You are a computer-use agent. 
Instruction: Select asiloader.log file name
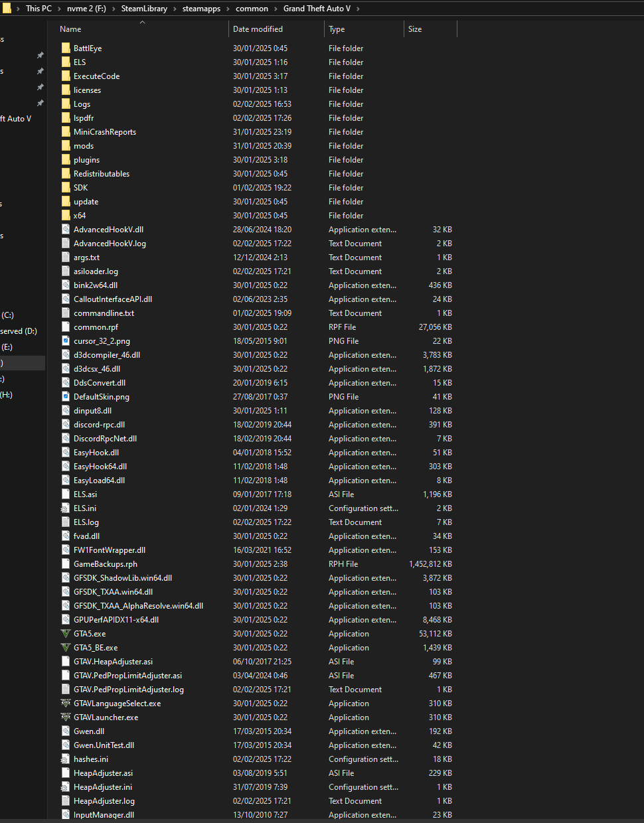pos(96,271)
